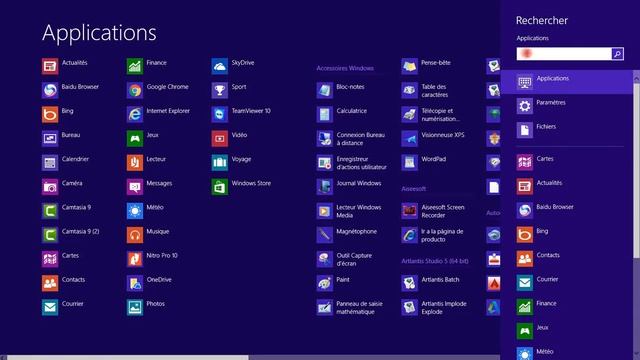
Task: Open the Bing app in Applications list
Action: pos(50,115)
